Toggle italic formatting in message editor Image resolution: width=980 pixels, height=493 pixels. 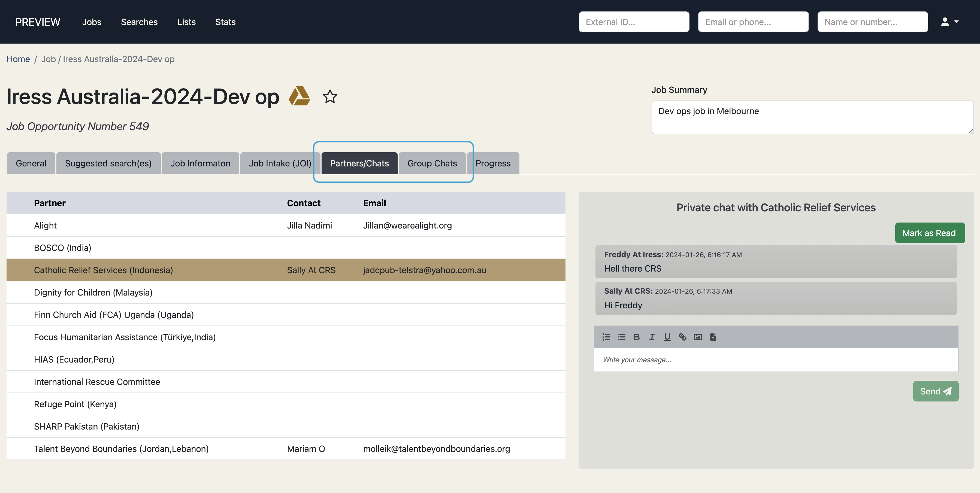(x=652, y=337)
